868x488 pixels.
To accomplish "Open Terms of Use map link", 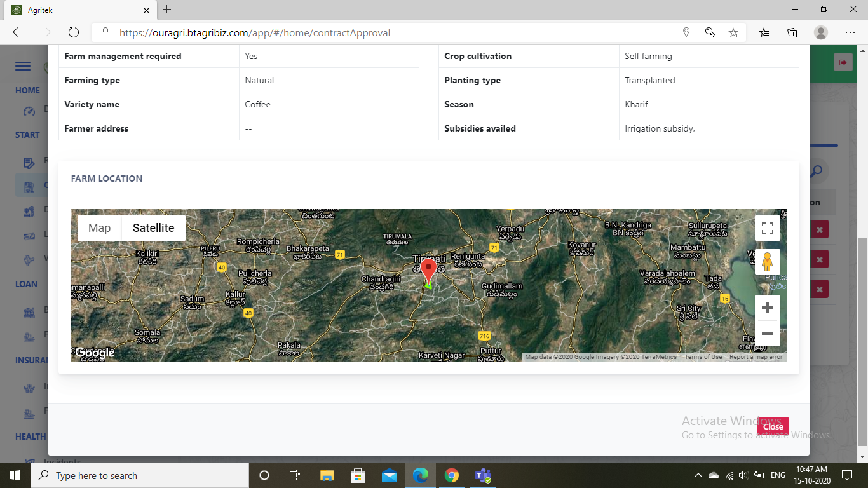I will (703, 357).
